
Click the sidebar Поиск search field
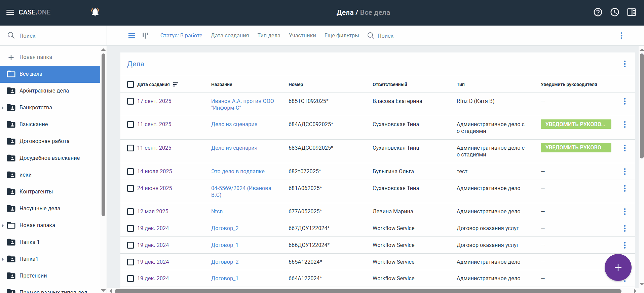click(x=54, y=36)
